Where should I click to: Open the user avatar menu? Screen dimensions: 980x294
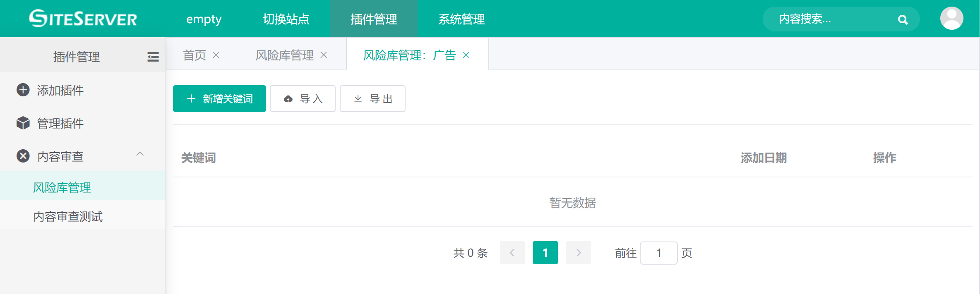pos(951,18)
